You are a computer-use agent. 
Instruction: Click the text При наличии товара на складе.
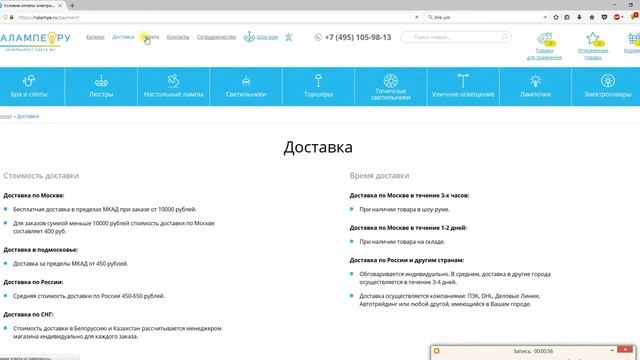[x=402, y=242]
